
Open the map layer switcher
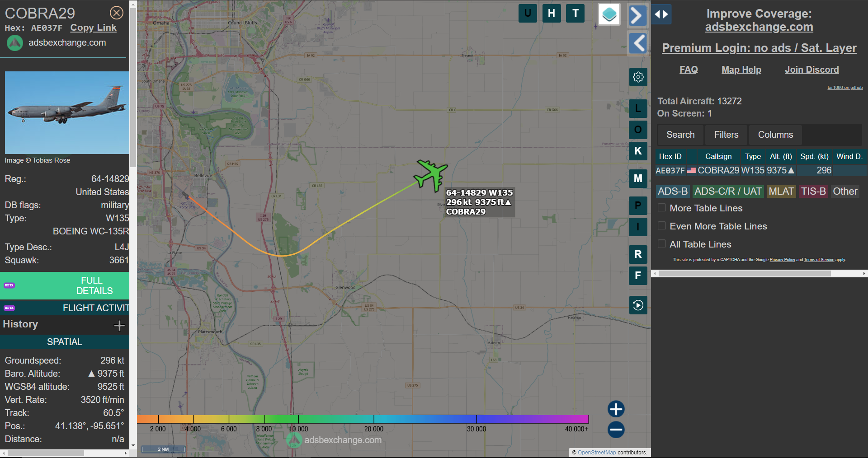609,14
